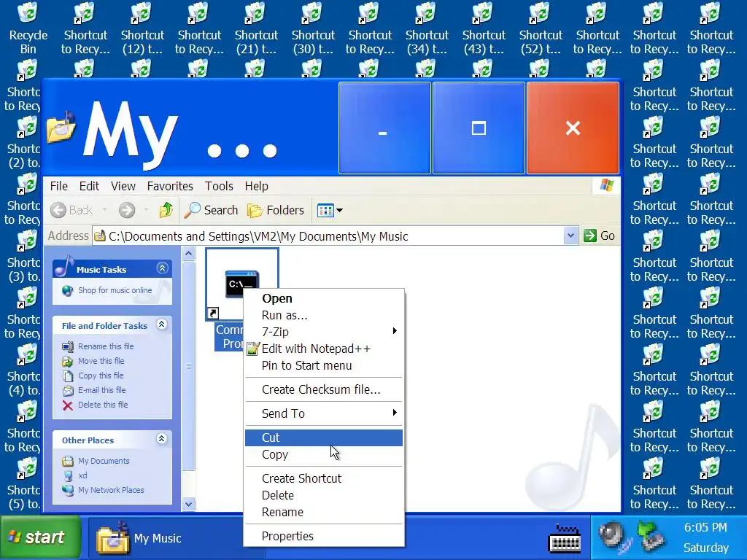Select Rename in the context menu
747x560 pixels.
tap(323, 513)
